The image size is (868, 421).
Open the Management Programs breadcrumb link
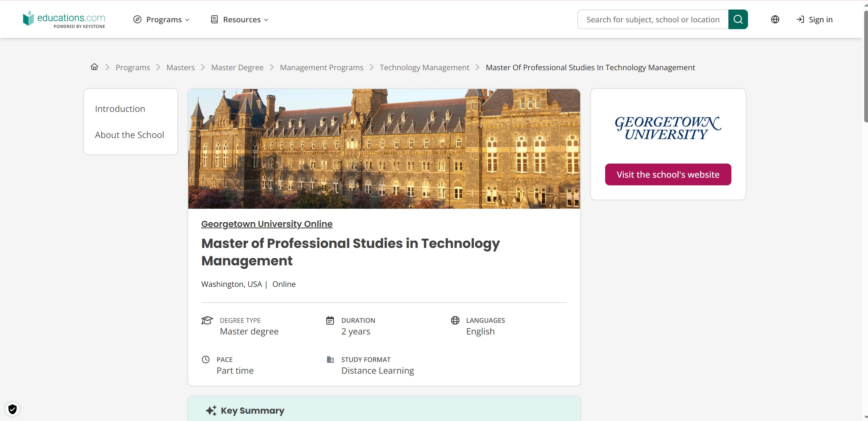(x=321, y=67)
